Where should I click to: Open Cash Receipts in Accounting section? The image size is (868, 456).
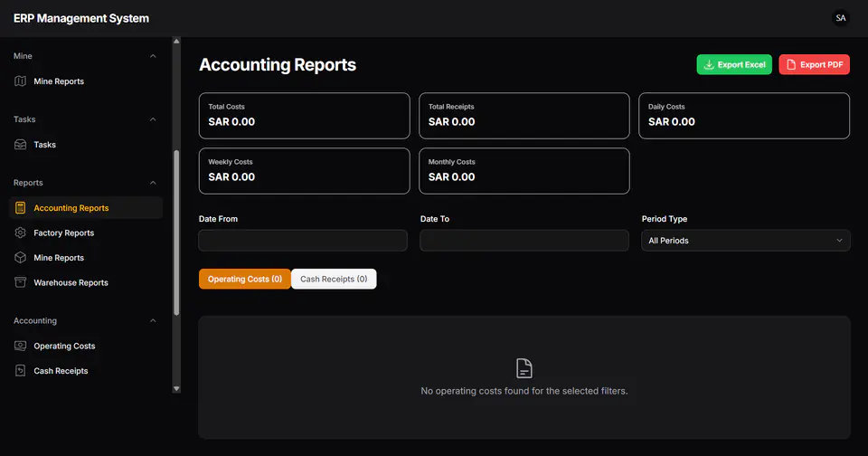pyautogui.click(x=86, y=371)
